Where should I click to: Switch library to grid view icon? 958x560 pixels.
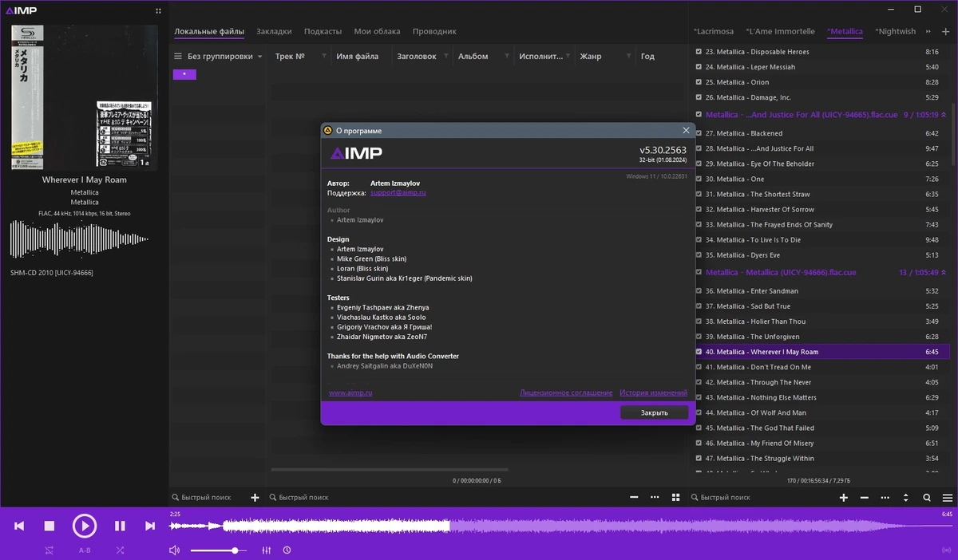coord(676,497)
